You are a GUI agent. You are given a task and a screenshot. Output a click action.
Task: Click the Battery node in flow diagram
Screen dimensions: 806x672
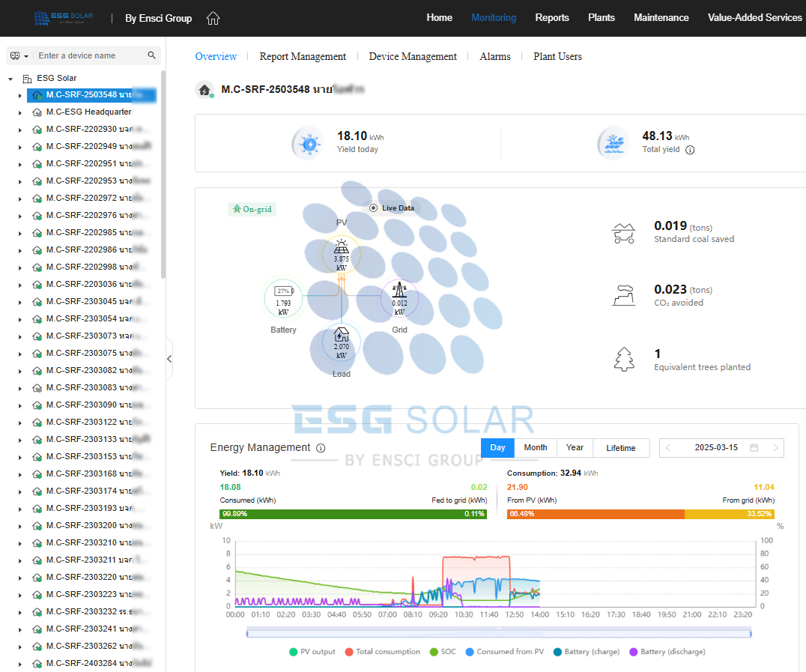(x=283, y=298)
